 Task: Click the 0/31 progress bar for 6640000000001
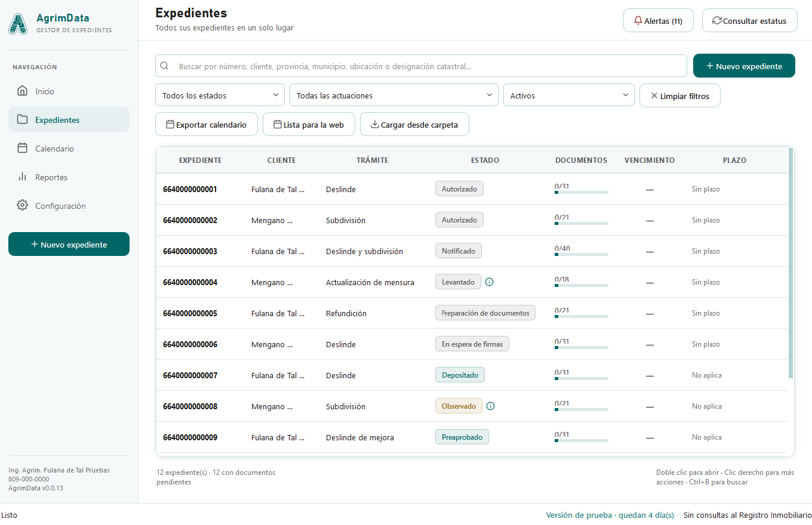click(x=582, y=192)
